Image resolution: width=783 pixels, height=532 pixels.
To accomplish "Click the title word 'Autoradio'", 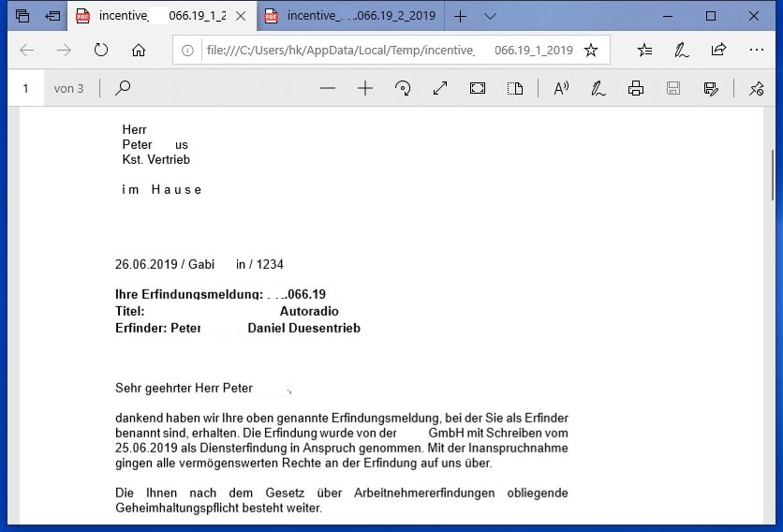I will pos(309,311).
